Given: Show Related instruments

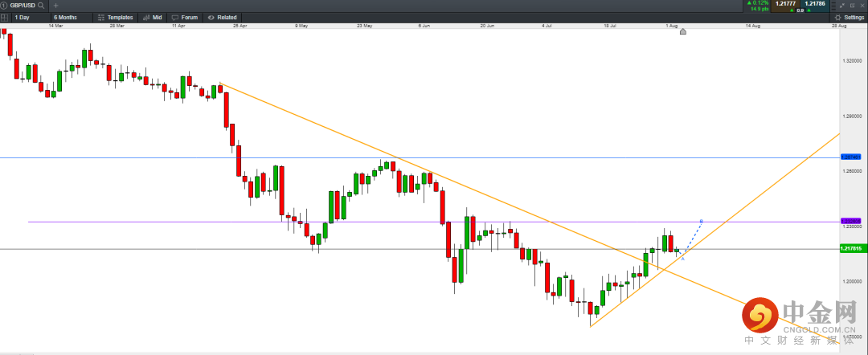Looking at the screenshot, I should [x=222, y=17].
